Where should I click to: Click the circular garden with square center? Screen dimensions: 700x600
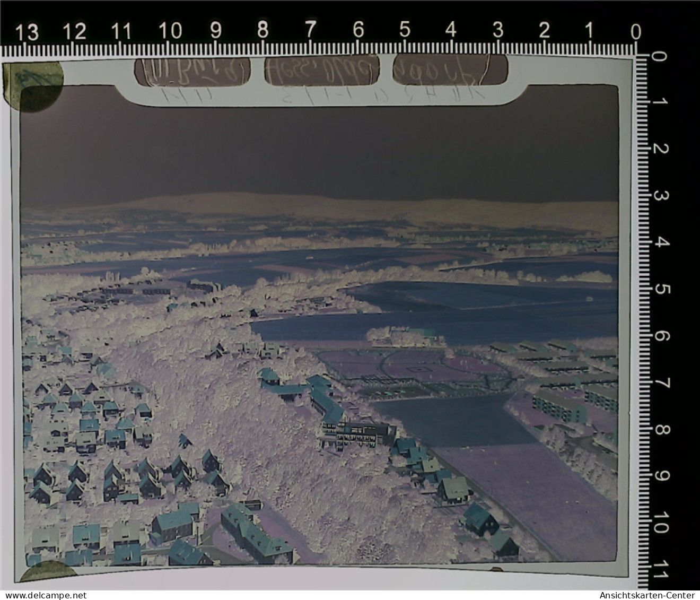419,367
